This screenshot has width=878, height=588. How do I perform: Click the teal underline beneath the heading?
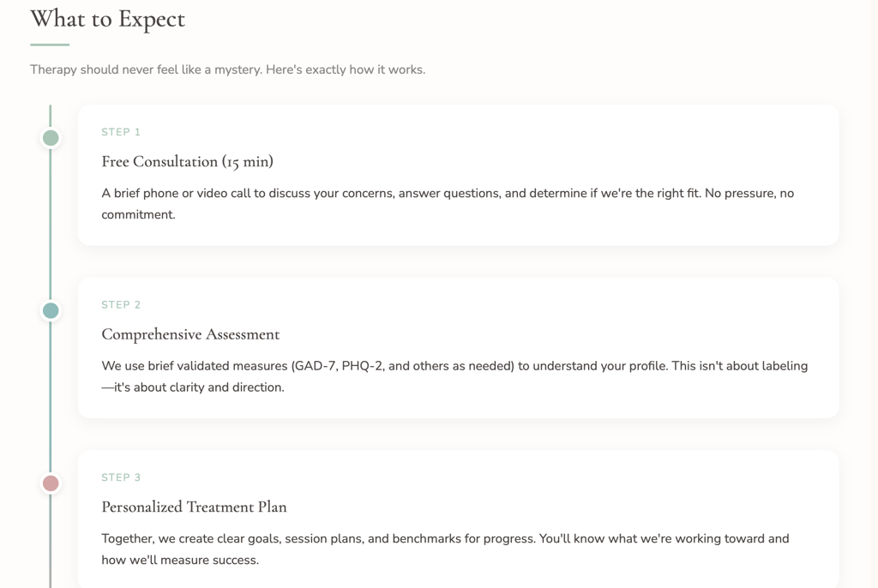50,45
